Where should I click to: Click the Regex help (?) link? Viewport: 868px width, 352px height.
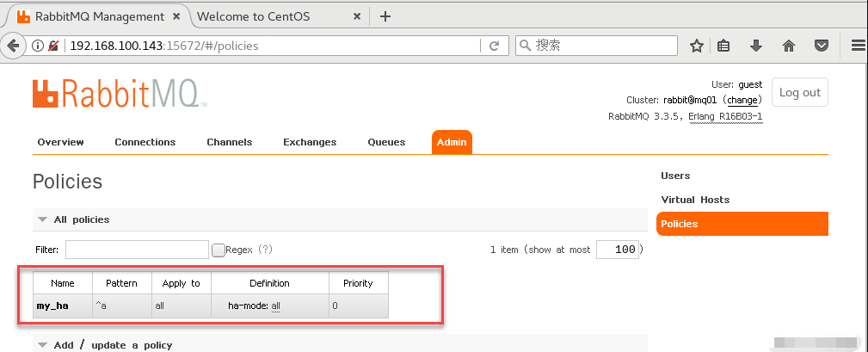(266, 250)
